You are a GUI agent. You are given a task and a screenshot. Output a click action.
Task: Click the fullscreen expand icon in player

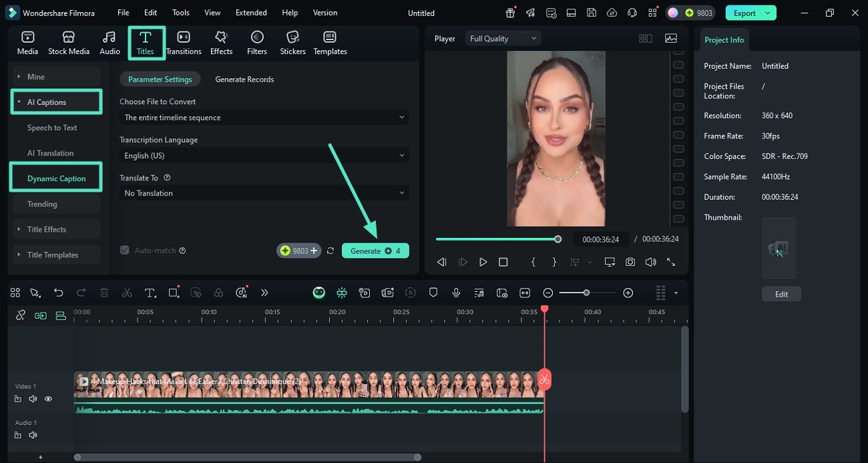point(671,262)
